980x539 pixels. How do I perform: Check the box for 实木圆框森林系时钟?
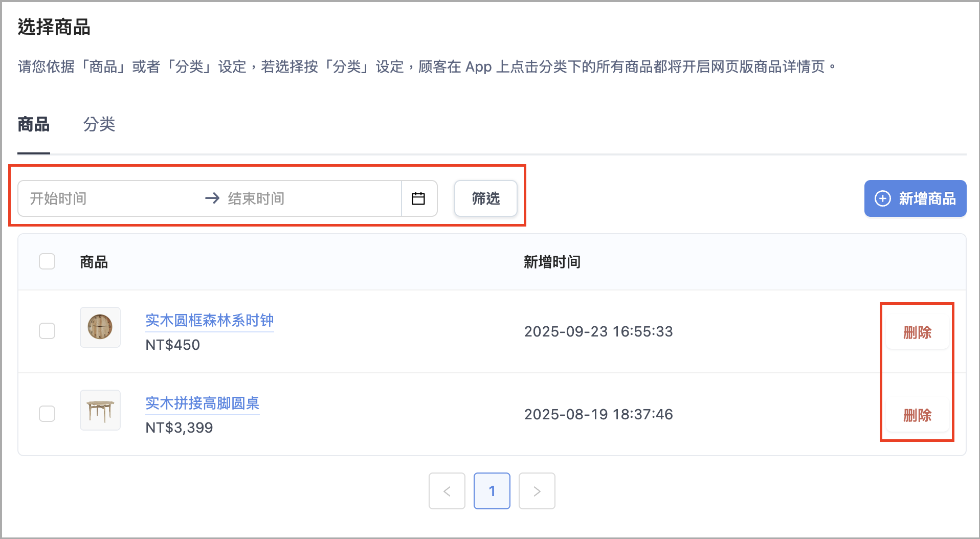click(47, 331)
